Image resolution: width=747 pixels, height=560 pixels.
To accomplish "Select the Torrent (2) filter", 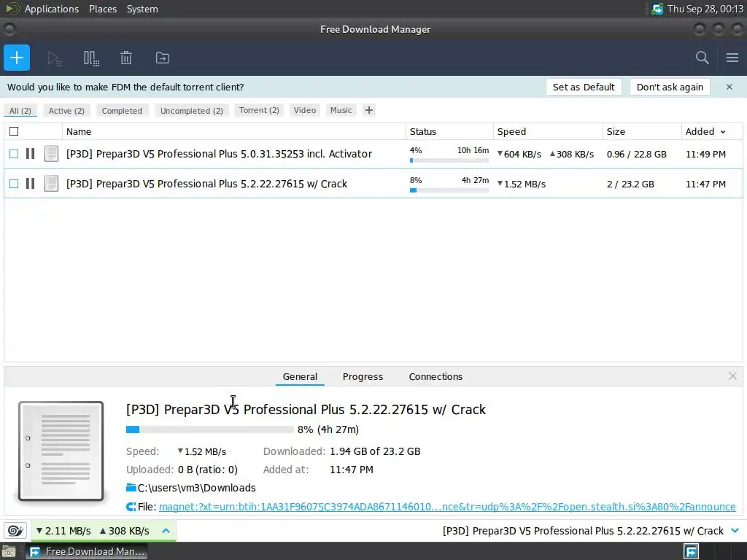I will point(259,110).
